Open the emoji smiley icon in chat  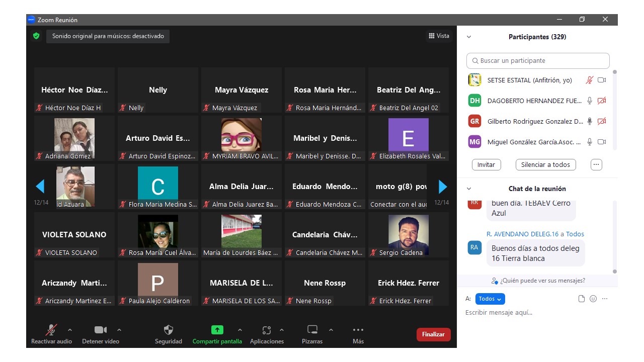point(593,299)
